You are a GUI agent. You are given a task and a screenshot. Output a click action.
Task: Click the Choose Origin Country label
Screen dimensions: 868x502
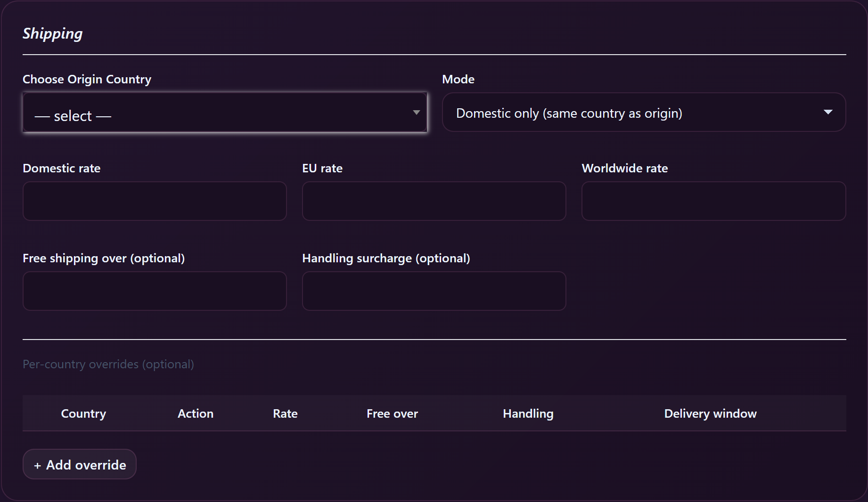[x=87, y=79]
